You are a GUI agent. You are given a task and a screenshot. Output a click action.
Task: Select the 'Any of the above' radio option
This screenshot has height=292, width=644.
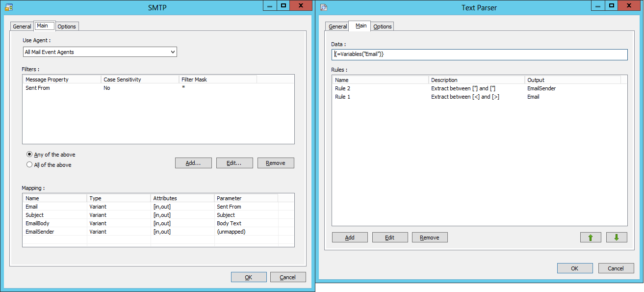pyautogui.click(x=29, y=155)
